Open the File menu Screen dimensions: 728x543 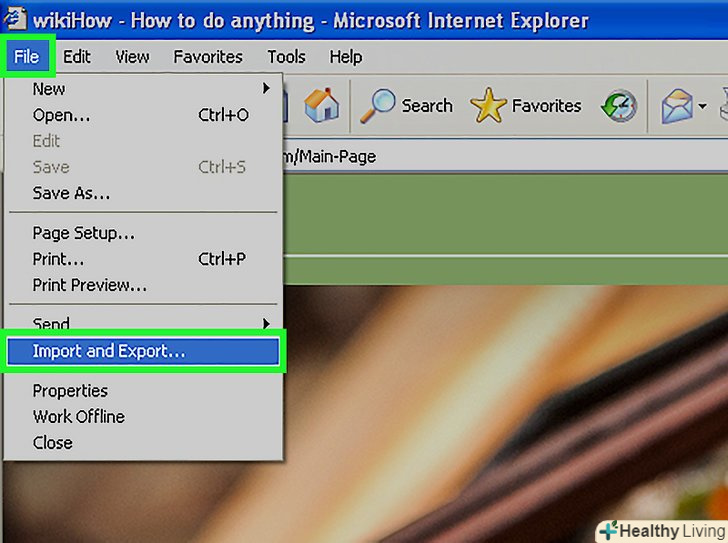pos(26,57)
